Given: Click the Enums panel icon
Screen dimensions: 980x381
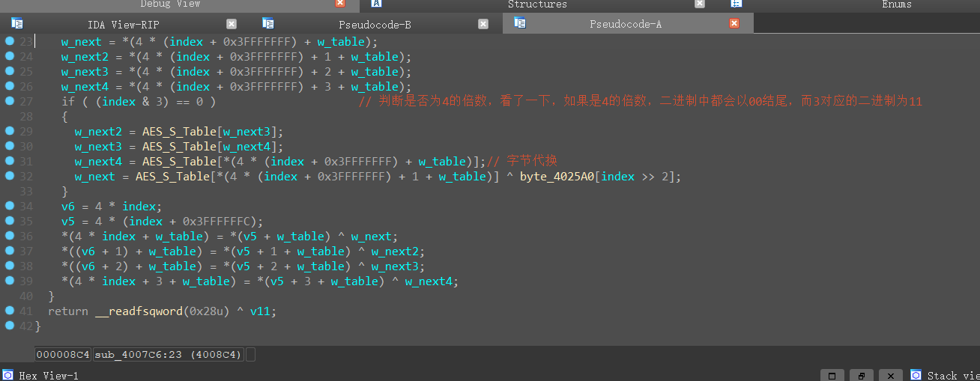Looking at the screenshot, I should click(x=736, y=4).
